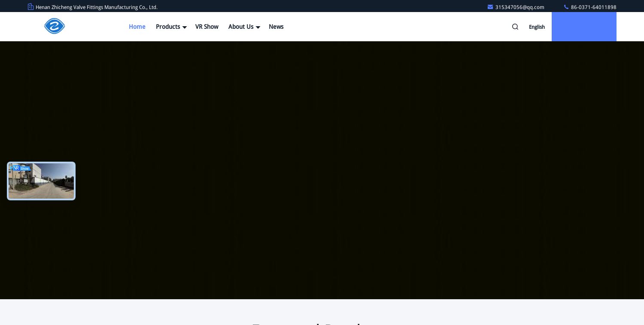Click the VR Show badge on thumbnail
644x325 pixels.
21,168
